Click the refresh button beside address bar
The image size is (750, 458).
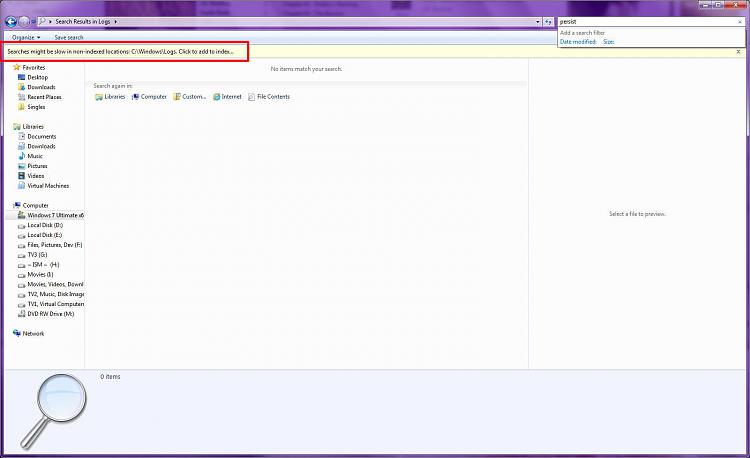click(x=548, y=22)
